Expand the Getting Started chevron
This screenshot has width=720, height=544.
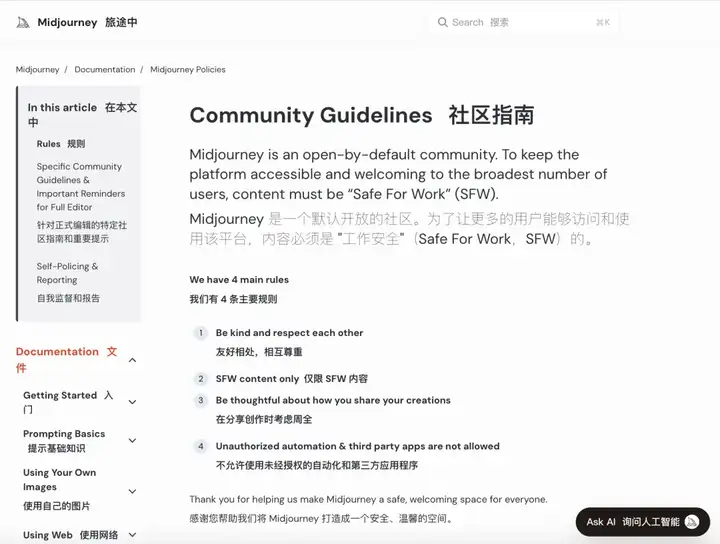coord(132,402)
